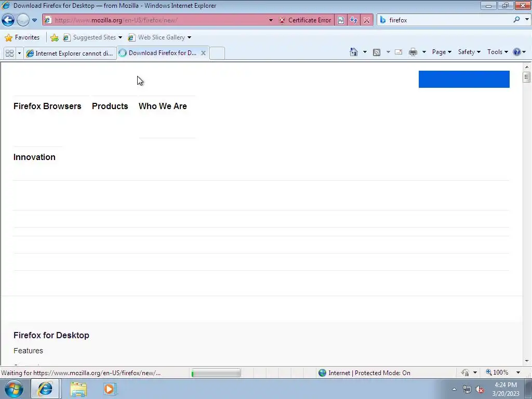Viewport: 532px width, 399px height.
Task: Refresh the page with Refresh icon
Action: coord(353,20)
